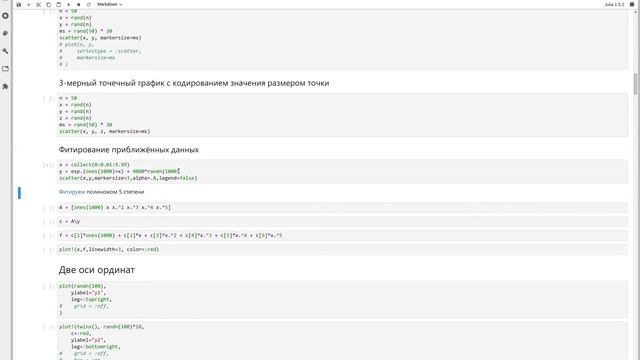This screenshot has height=360, width=640.
Task: Run the selected cell with the play icon
Action: click(69, 4)
